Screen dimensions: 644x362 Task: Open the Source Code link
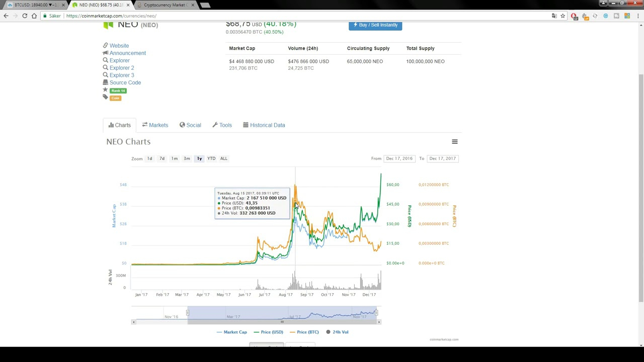pyautogui.click(x=125, y=83)
